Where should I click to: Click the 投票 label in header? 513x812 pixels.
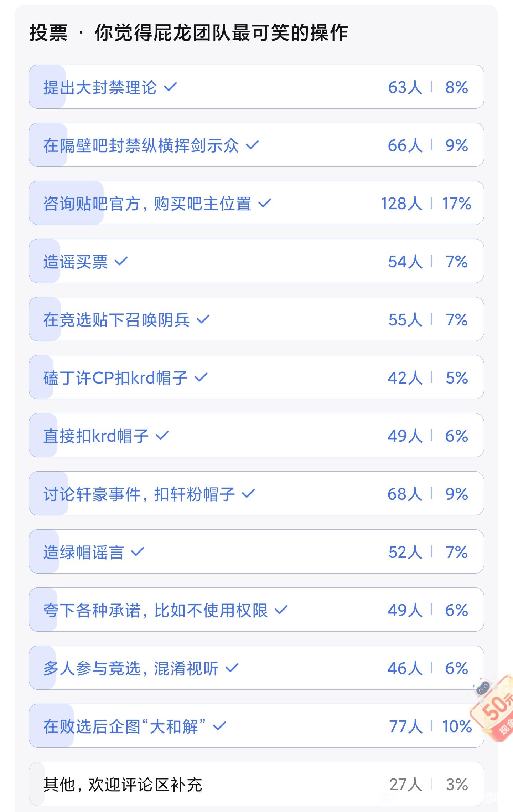48,33
